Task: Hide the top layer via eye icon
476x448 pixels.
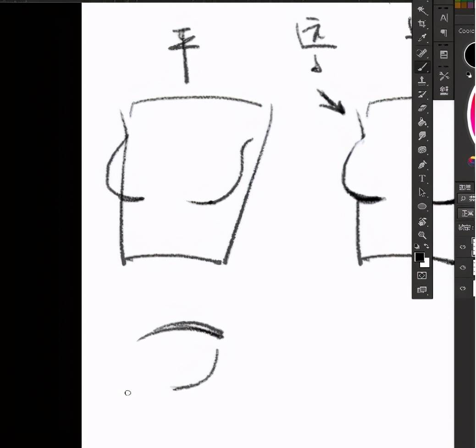Action: 463,247
